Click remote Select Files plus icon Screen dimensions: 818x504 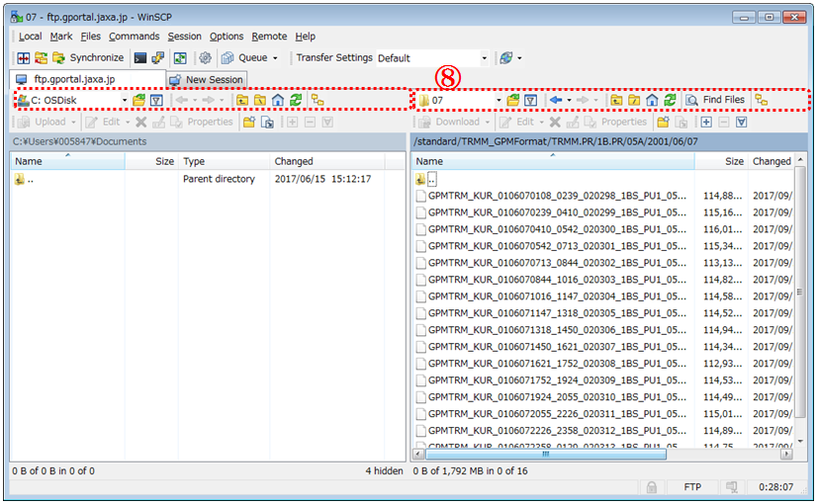click(x=706, y=122)
